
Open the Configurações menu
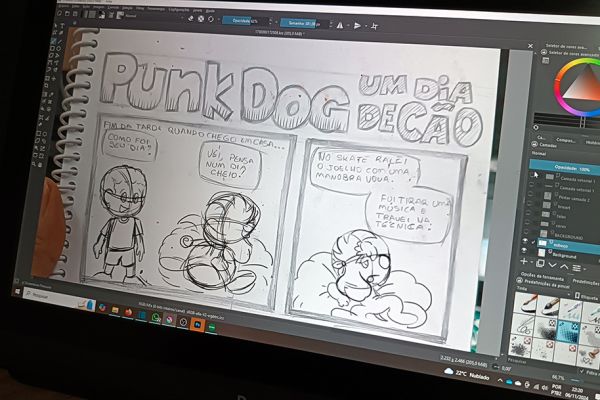tap(178, 9)
